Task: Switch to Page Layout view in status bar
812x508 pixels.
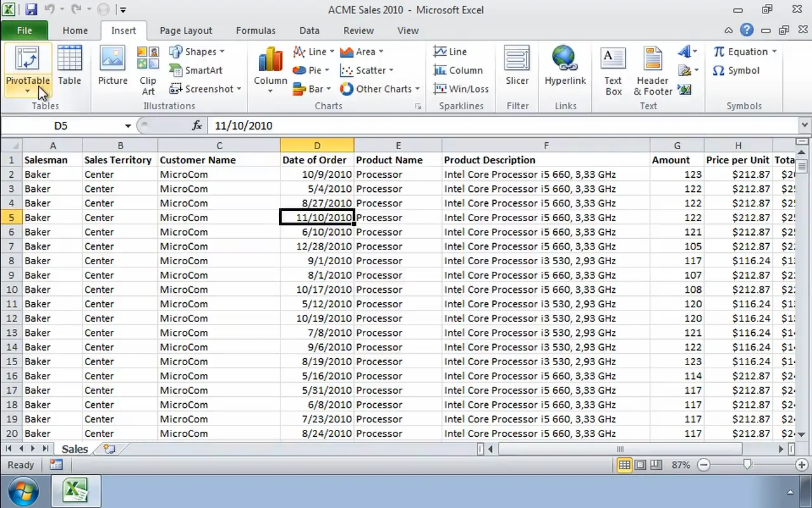Action: click(641, 465)
